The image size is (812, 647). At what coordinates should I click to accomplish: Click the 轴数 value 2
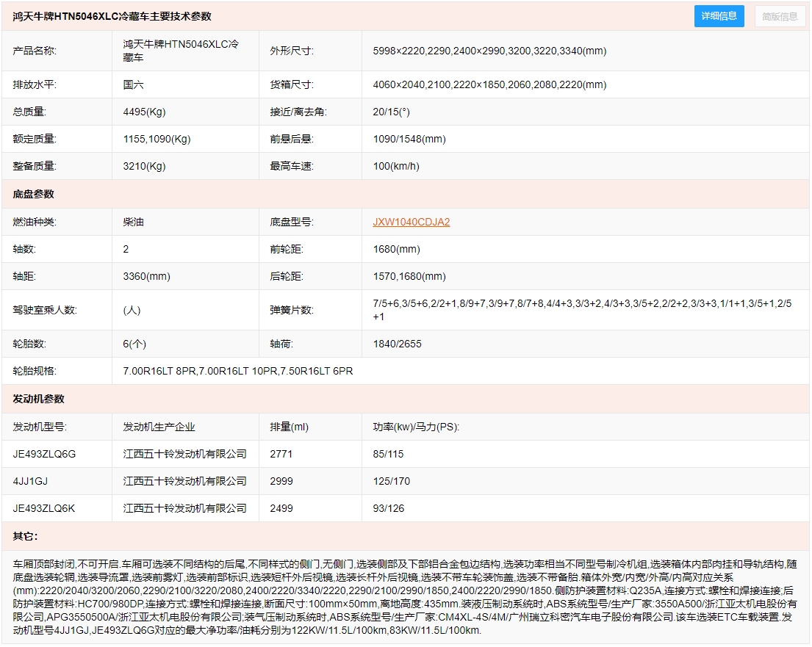(126, 249)
